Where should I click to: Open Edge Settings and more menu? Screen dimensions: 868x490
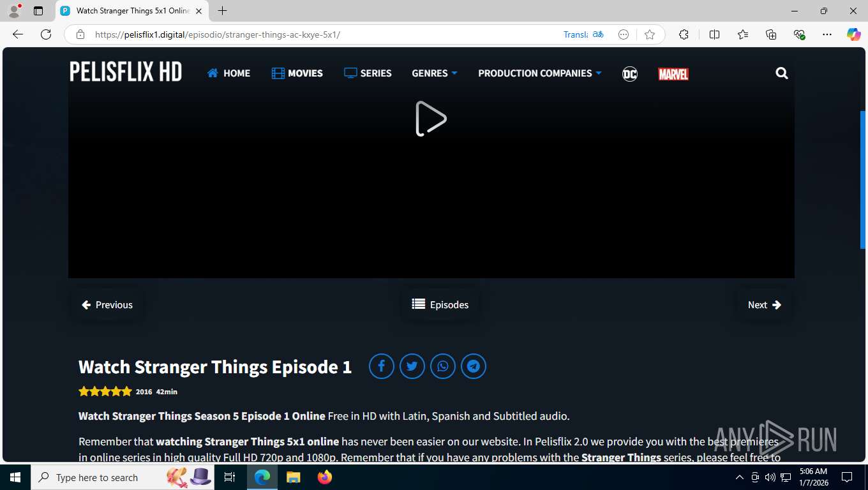coord(827,34)
